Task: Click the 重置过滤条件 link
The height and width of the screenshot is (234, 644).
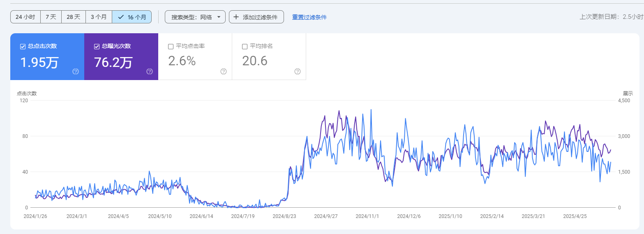Action: click(x=309, y=17)
